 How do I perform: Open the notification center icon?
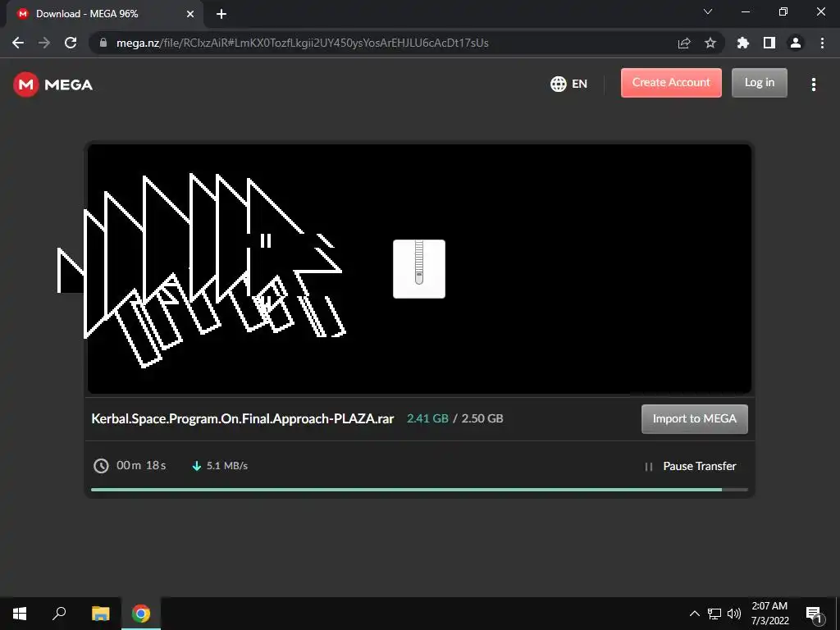813,614
